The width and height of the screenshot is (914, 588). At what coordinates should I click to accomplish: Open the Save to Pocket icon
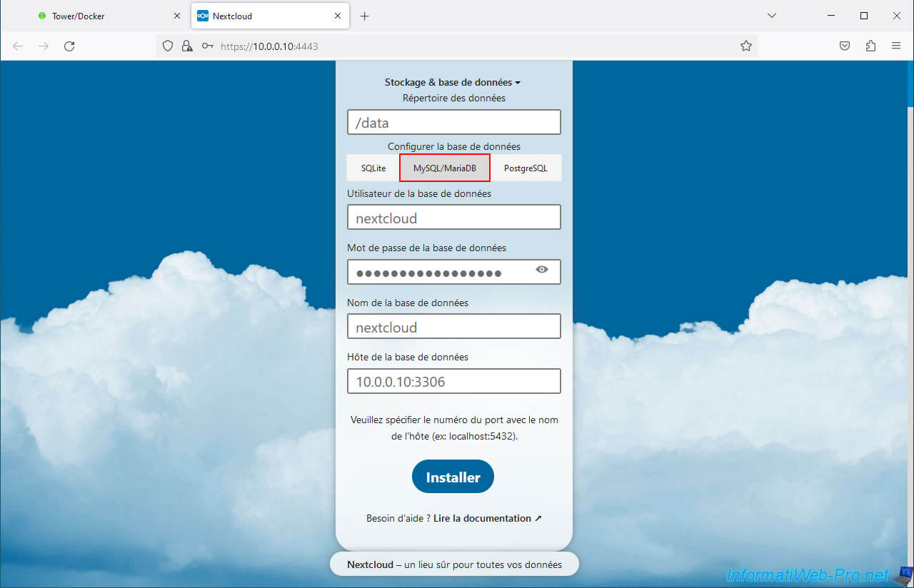click(844, 46)
